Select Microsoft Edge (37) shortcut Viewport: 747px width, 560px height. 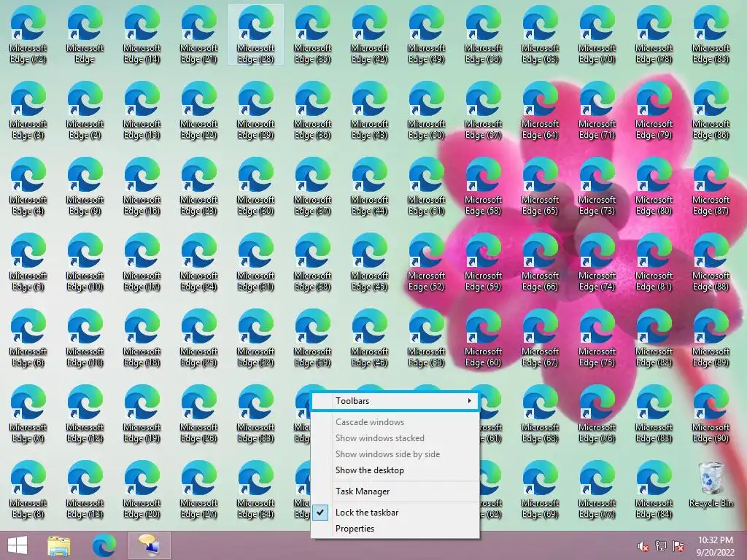coord(312,186)
